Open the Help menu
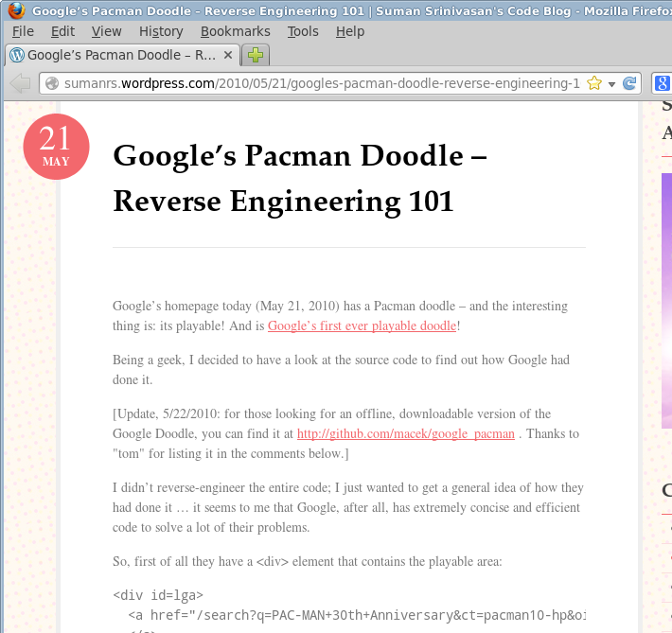This screenshot has height=633, width=672. (x=350, y=31)
